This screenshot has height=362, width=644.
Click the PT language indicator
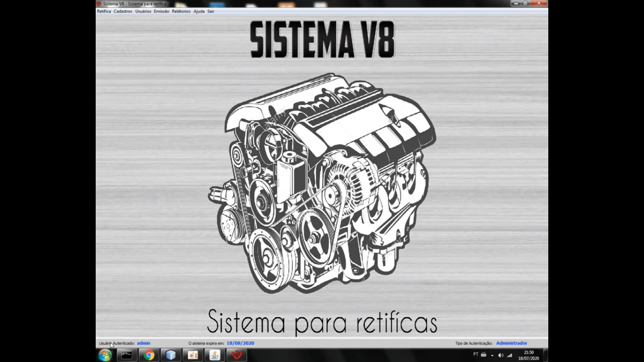coord(476,354)
